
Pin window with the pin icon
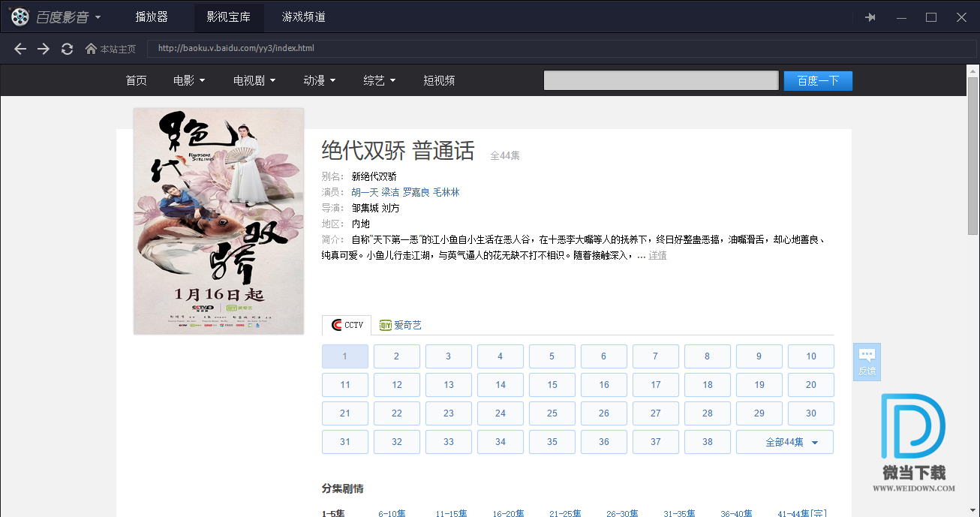click(x=870, y=17)
